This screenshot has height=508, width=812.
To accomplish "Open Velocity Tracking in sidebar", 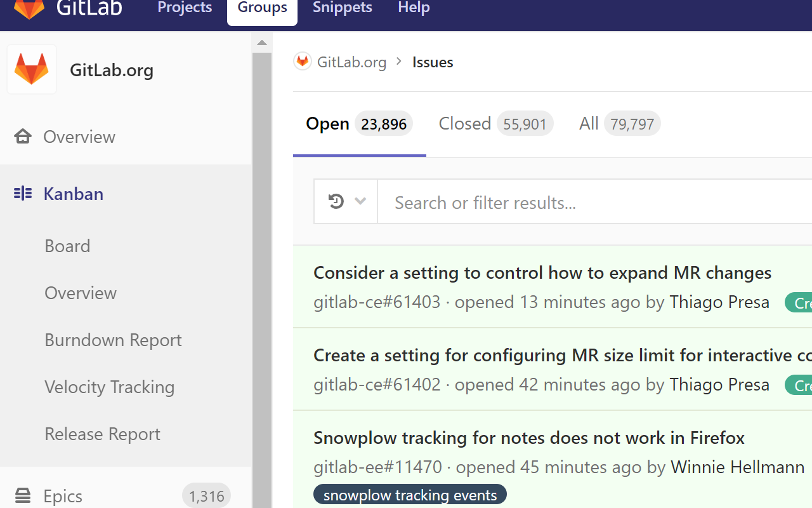I will 109,387.
